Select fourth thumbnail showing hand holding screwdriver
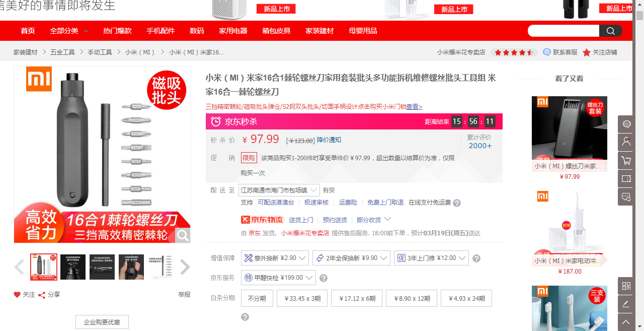The width and height of the screenshot is (644, 331). point(131,267)
